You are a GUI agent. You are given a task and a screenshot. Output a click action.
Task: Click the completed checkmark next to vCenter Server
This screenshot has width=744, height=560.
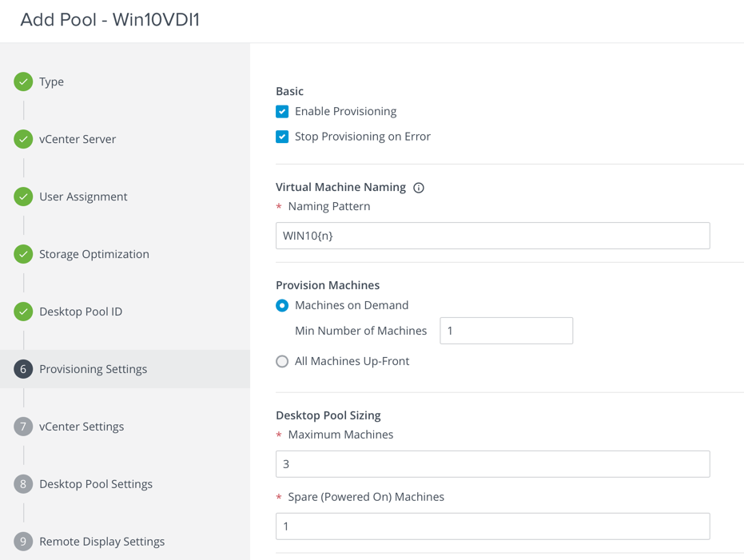pyautogui.click(x=23, y=139)
